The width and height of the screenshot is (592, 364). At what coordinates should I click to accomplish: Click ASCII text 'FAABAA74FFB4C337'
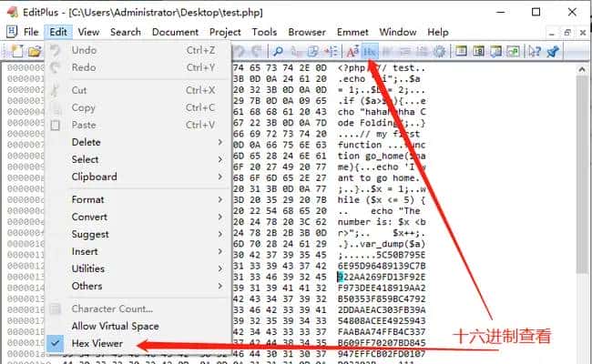tap(382, 332)
